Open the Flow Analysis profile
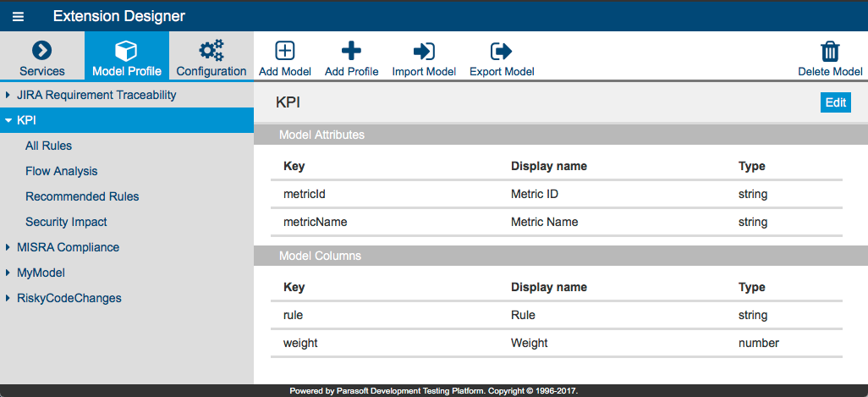This screenshot has height=397, width=868. 62,172
